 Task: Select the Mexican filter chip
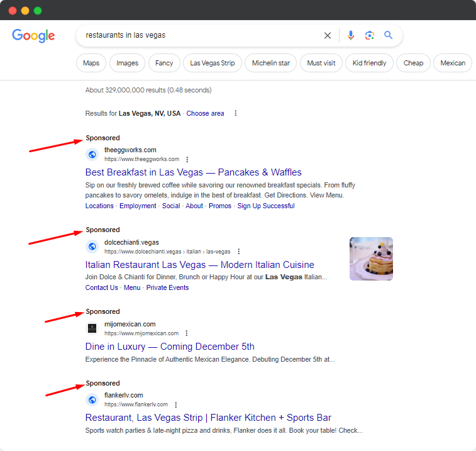tap(453, 63)
